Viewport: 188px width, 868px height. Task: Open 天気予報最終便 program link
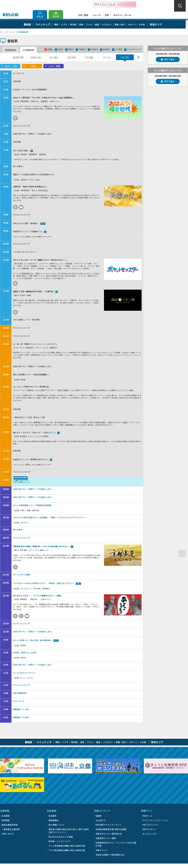(x=20, y=693)
